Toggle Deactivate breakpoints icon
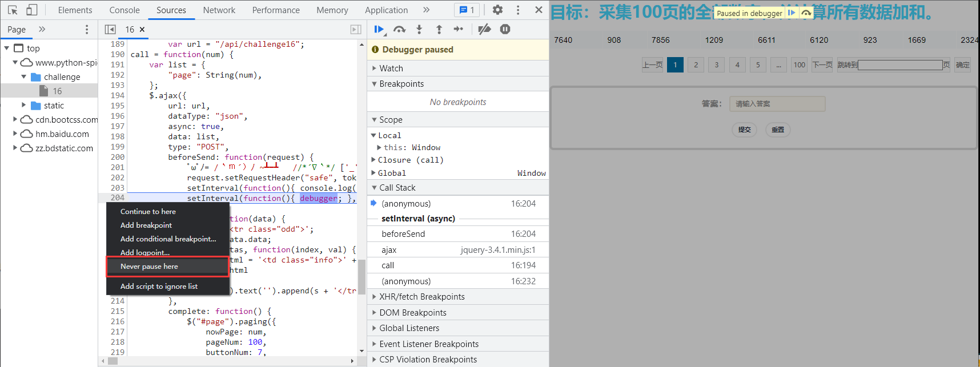The image size is (980, 367). [484, 29]
